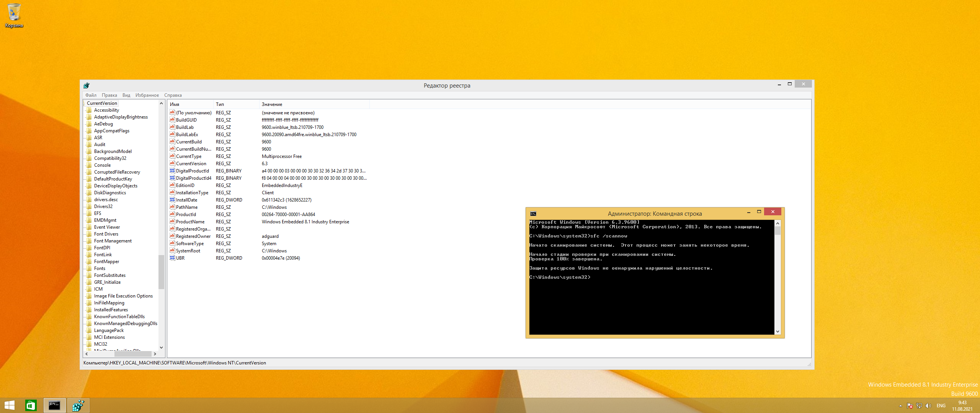Select the Event Viewer tree key
Image resolution: width=980 pixels, height=413 pixels.
pyautogui.click(x=107, y=227)
